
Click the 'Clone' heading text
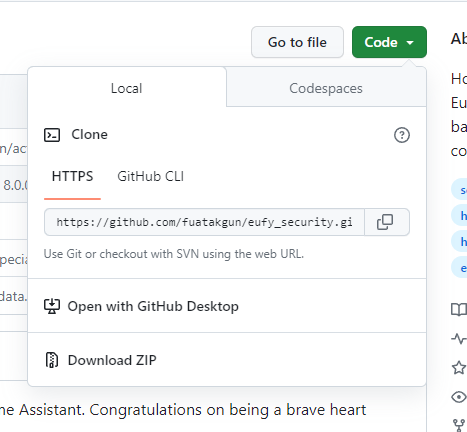(x=89, y=135)
